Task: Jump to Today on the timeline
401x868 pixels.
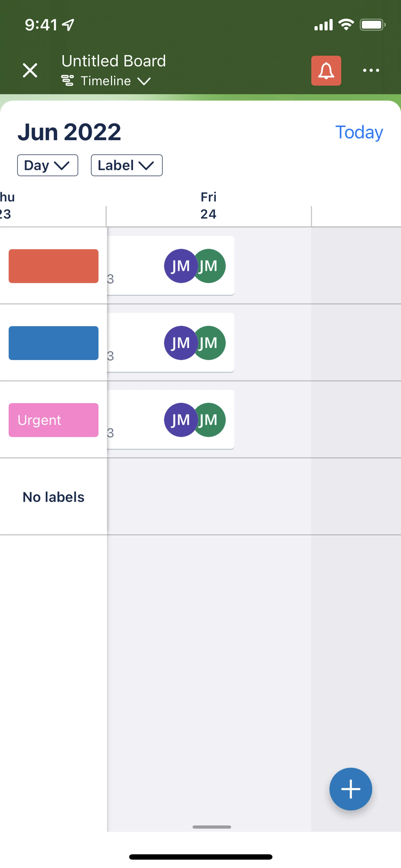Action: [x=359, y=132]
